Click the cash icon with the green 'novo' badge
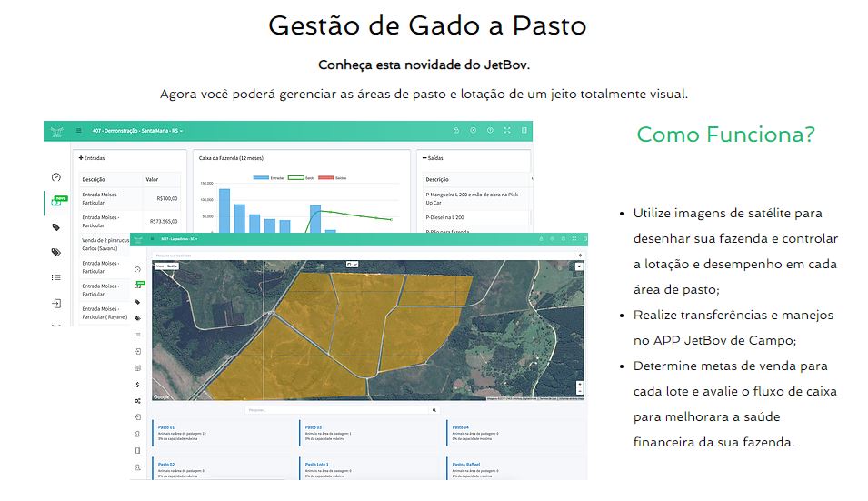Image resolution: width=868 pixels, height=501 pixels. [x=56, y=202]
